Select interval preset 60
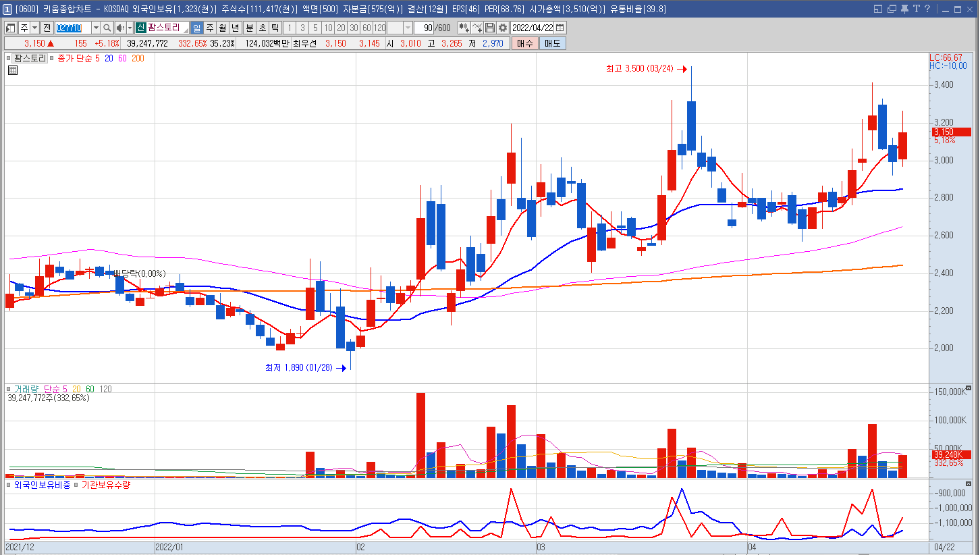The width and height of the screenshot is (980, 555). (x=366, y=28)
